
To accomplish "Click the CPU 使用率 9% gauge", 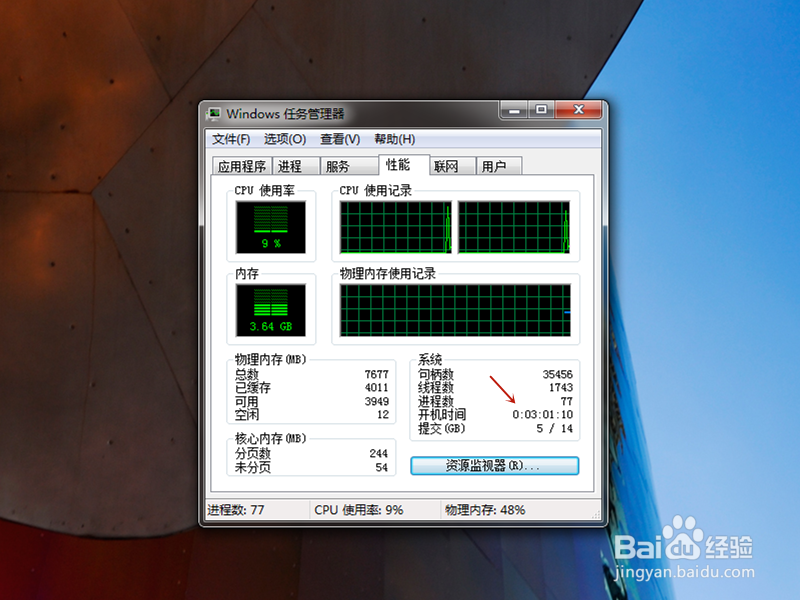I will (x=270, y=227).
